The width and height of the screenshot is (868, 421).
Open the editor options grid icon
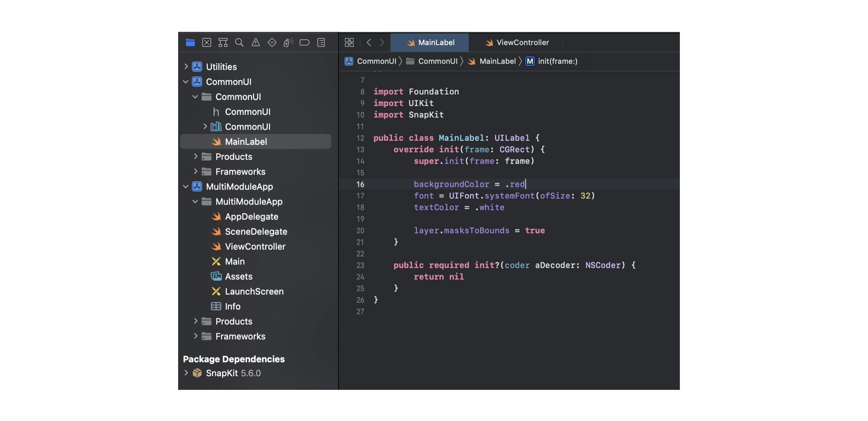pyautogui.click(x=349, y=42)
